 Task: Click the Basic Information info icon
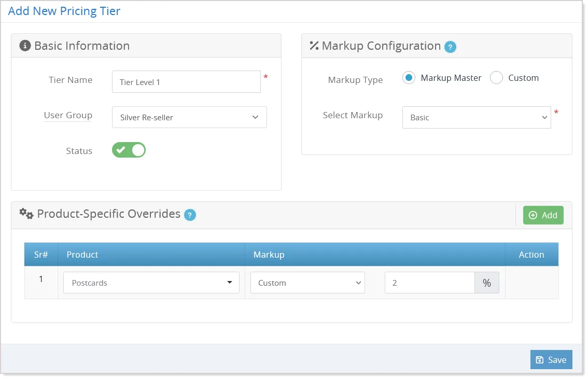coord(25,46)
